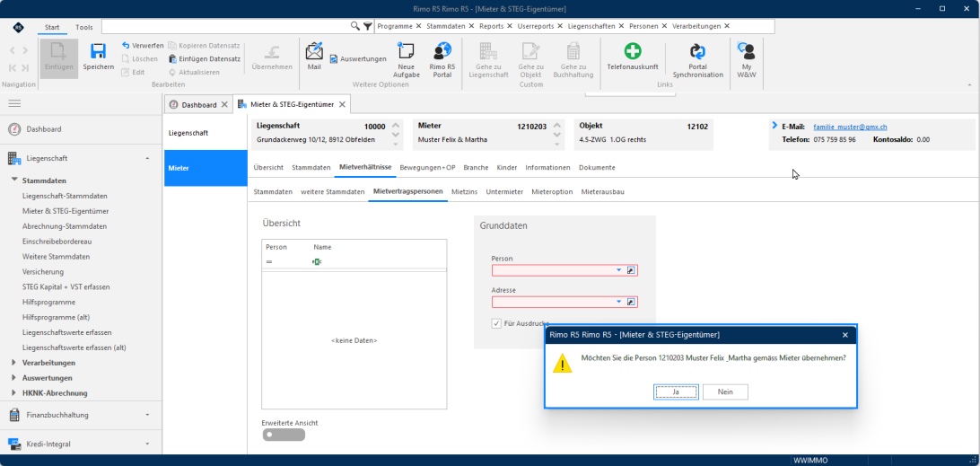Expand the Kredi-Integral sidebar section
The width and height of the screenshot is (980, 466).
point(147,444)
